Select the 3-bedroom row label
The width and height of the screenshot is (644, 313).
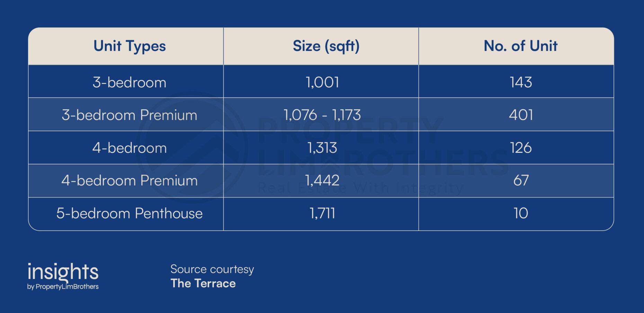click(x=129, y=82)
